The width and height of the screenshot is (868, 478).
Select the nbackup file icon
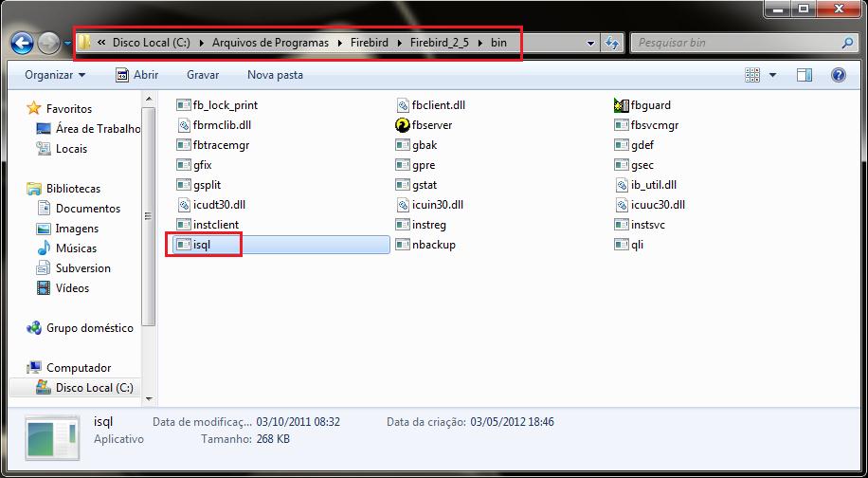[403, 245]
